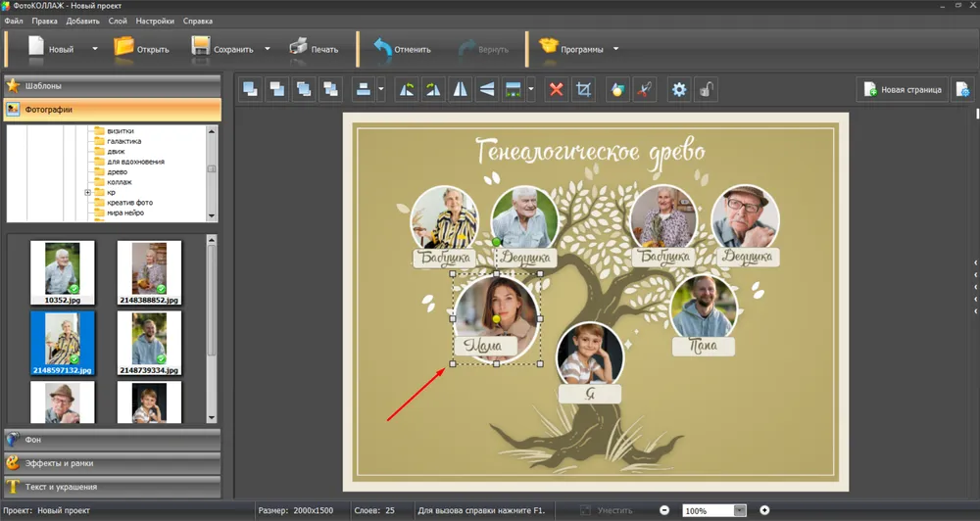This screenshot has height=521, width=980.
Task: Click the zoom out minus button
Action: click(x=664, y=510)
